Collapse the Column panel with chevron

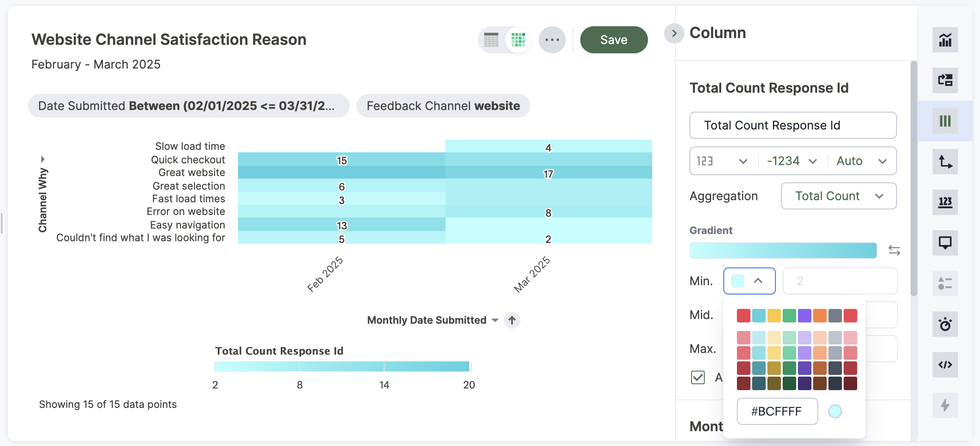(x=674, y=33)
